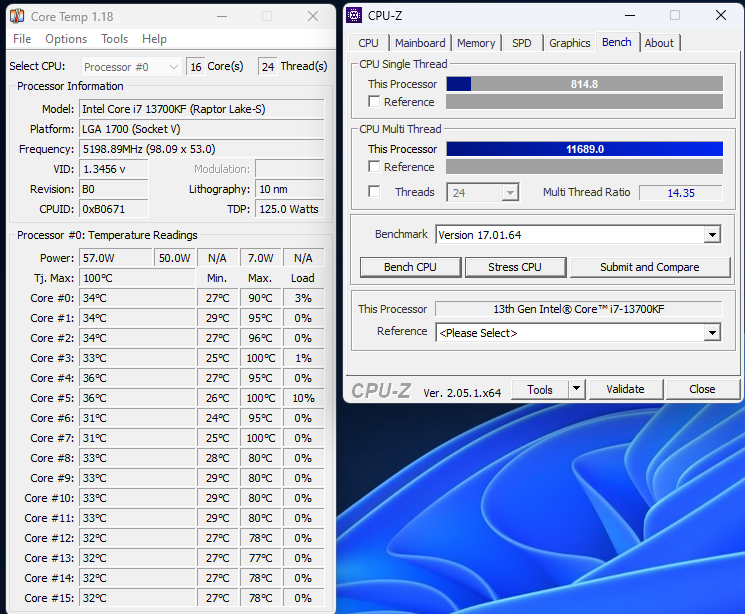The width and height of the screenshot is (745, 614).
Task: Click the Single Thread Reference empty bar
Action: click(584, 102)
